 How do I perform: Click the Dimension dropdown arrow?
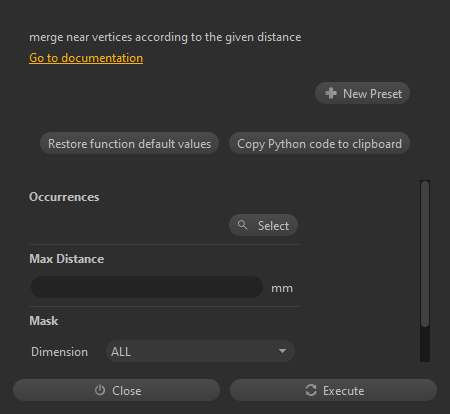click(282, 351)
